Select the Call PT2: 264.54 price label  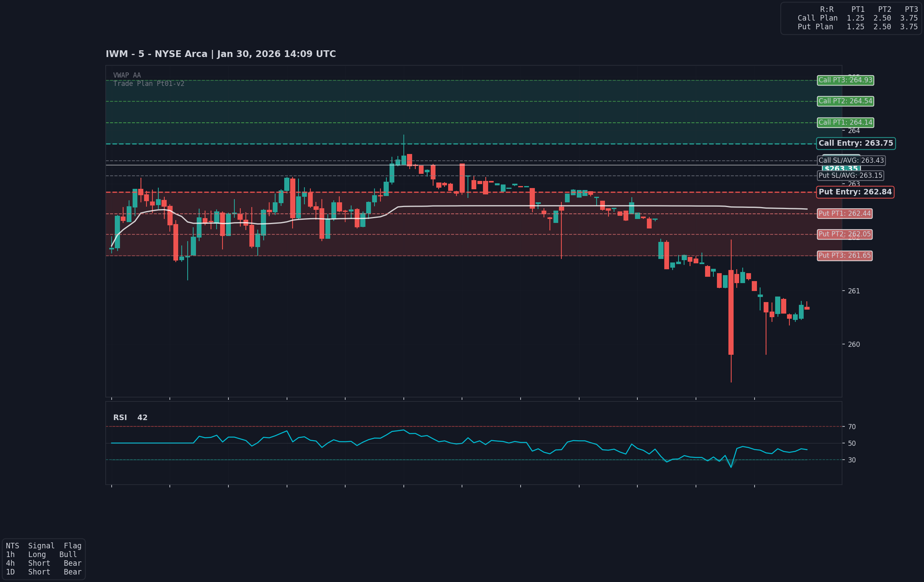845,101
